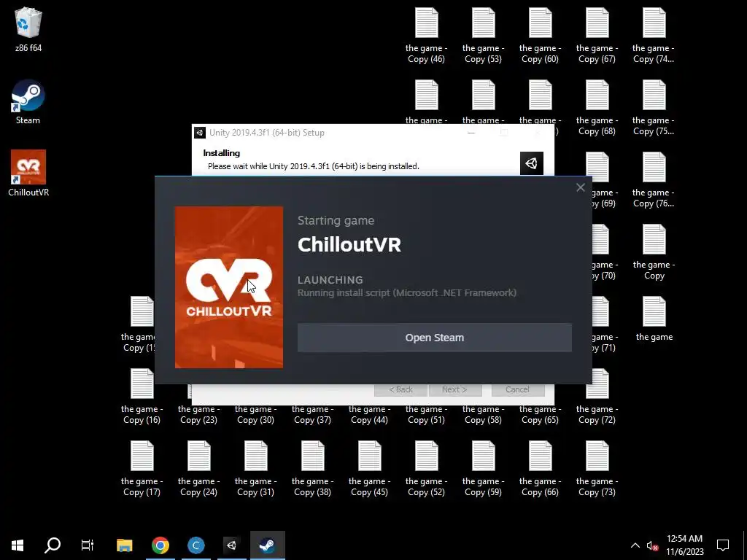Select file 'the game - Copy (16)'

pyautogui.click(x=142, y=397)
